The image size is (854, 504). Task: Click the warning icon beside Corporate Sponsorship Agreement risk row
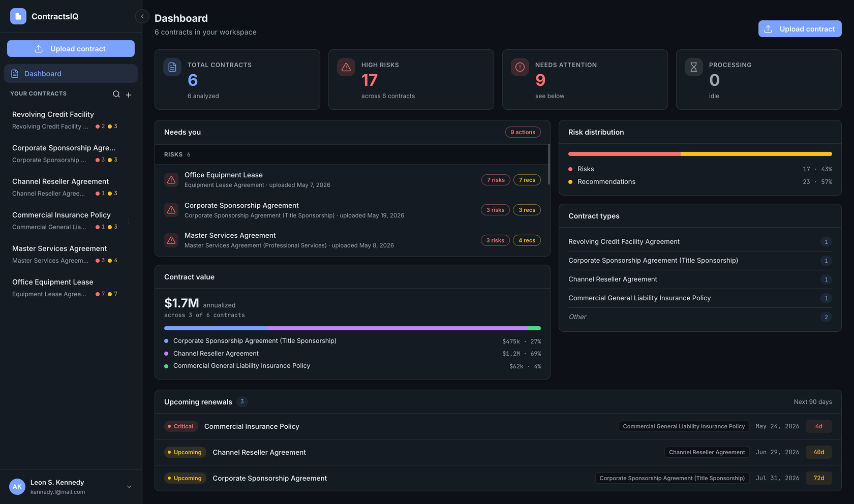click(x=171, y=210)
